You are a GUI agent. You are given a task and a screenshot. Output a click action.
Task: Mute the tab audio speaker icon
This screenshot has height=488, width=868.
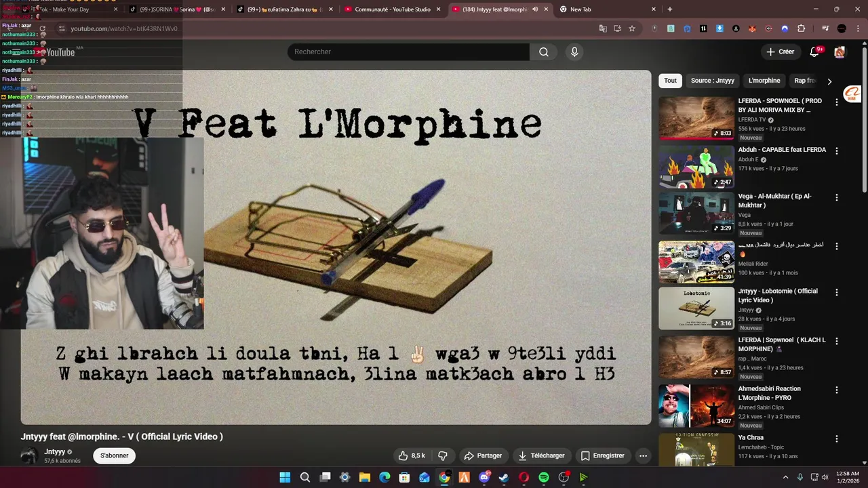click(535, 9)
